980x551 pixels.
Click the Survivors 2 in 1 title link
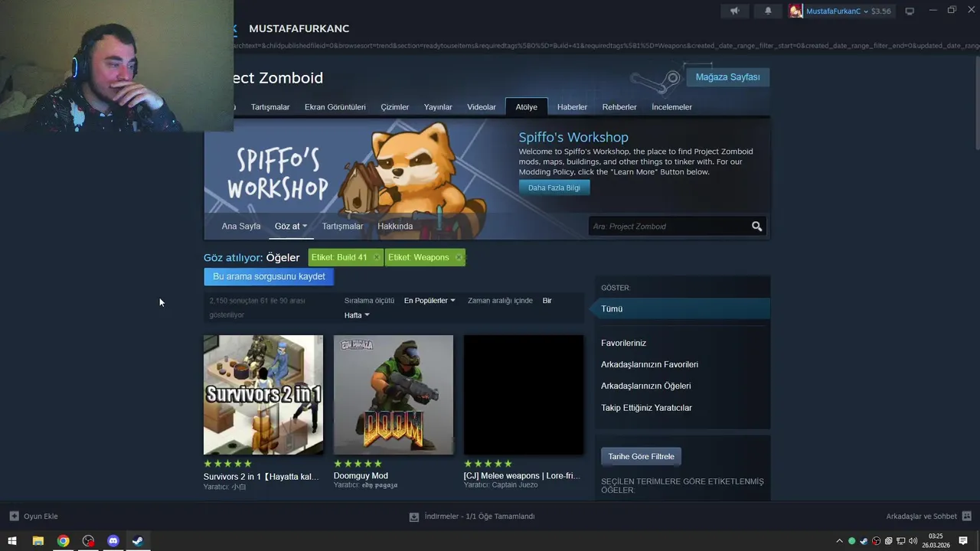[x=261, y=477]
